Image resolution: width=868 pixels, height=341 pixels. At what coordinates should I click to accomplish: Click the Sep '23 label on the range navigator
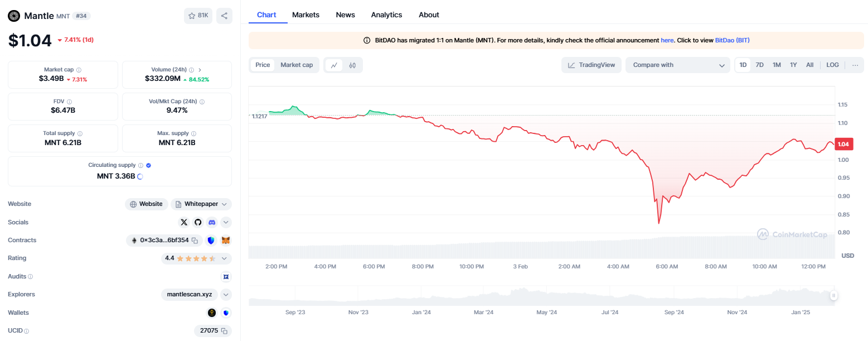click(x=295, y=313)
